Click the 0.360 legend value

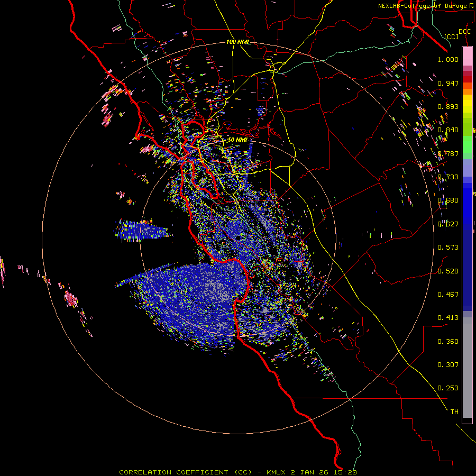pyautogui.click(x=448, y=341)
